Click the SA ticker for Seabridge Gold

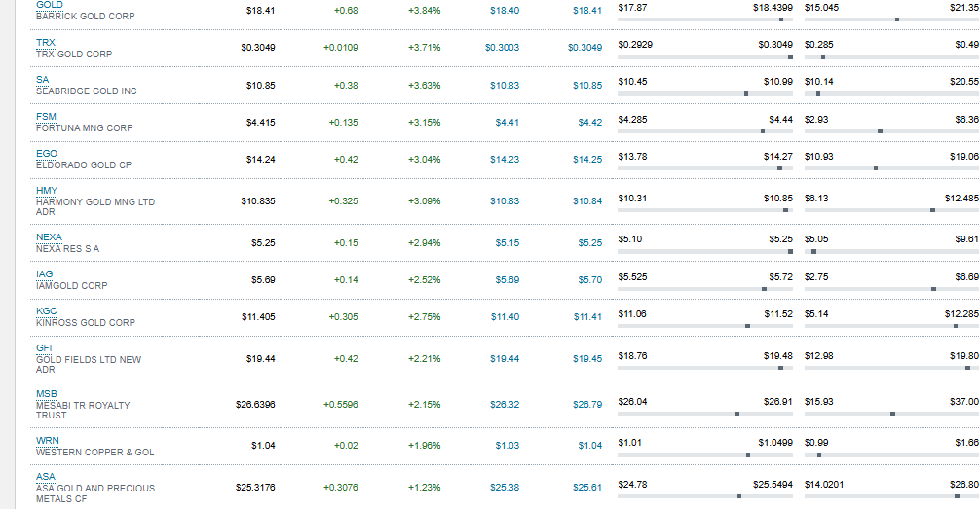[42, 79]
